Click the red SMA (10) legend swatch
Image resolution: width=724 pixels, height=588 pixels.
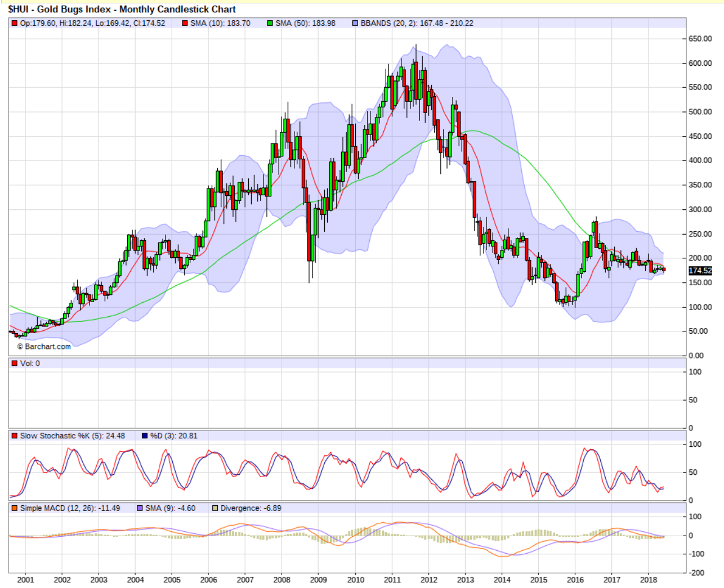[185, 24]
